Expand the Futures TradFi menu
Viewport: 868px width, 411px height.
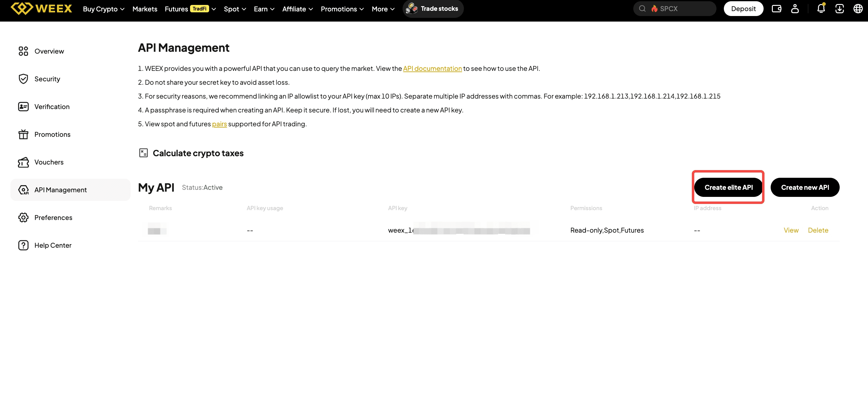pos(190,9)
